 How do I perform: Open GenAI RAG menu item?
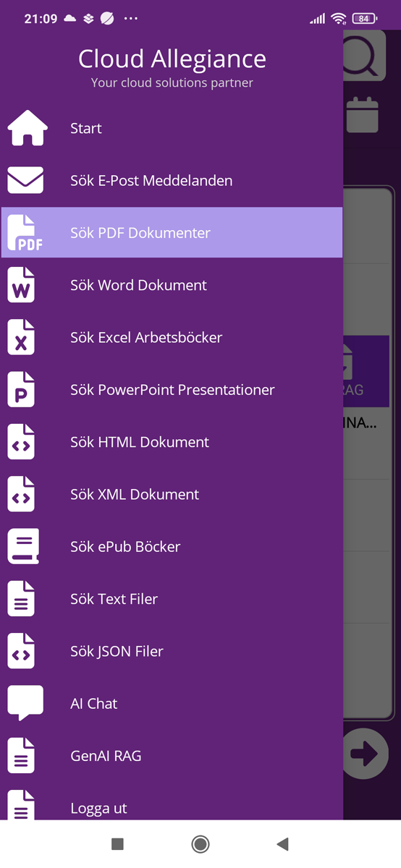(172, 756)
